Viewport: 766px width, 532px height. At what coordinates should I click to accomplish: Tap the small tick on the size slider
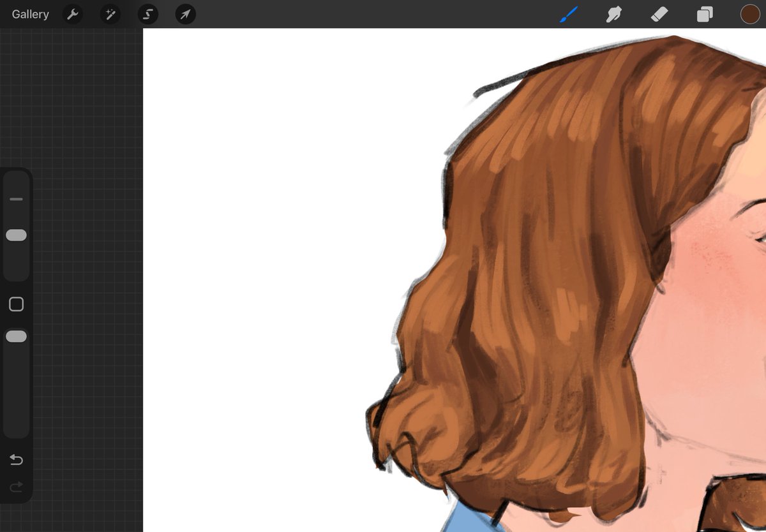(16, 199)
